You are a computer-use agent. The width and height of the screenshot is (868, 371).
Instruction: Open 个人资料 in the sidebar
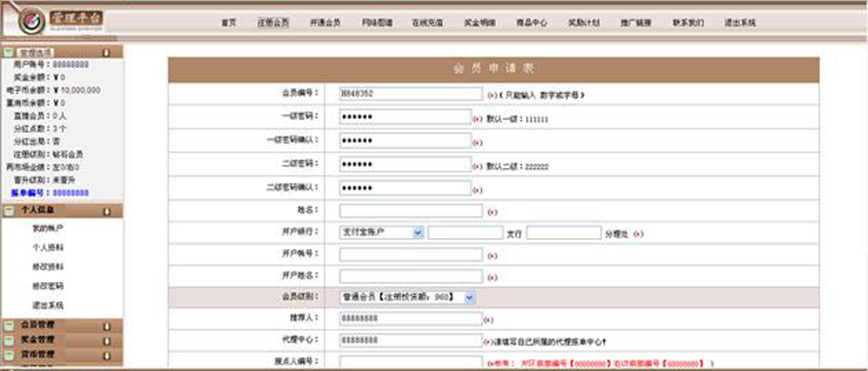(48, 247)
